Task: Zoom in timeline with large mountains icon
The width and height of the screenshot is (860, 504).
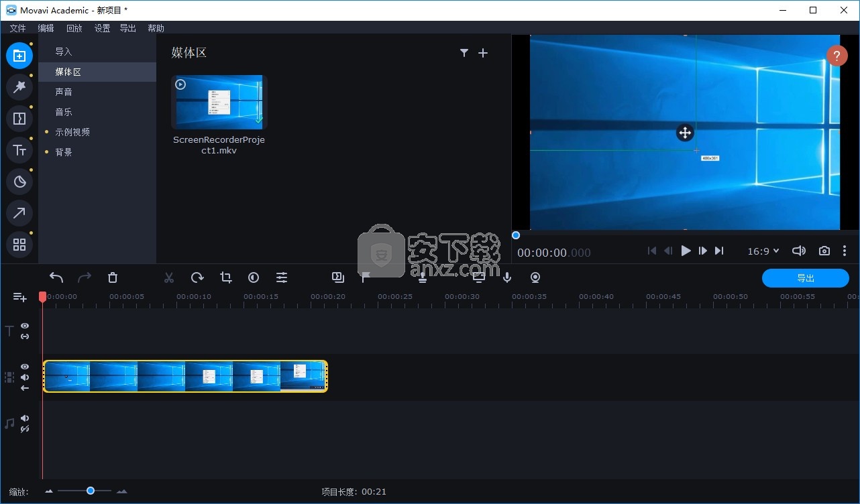Action: point(121,491)
